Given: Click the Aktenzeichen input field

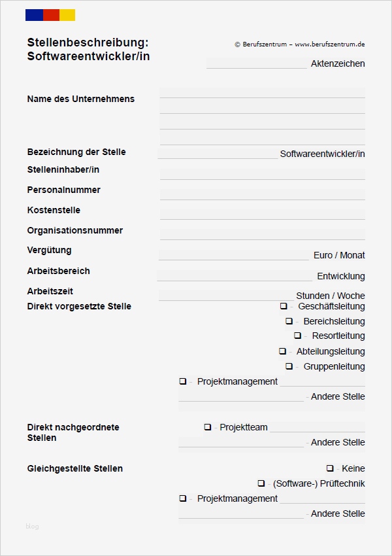Looking at the screenshot, I should pyautogui.click(x=256, y=63).
